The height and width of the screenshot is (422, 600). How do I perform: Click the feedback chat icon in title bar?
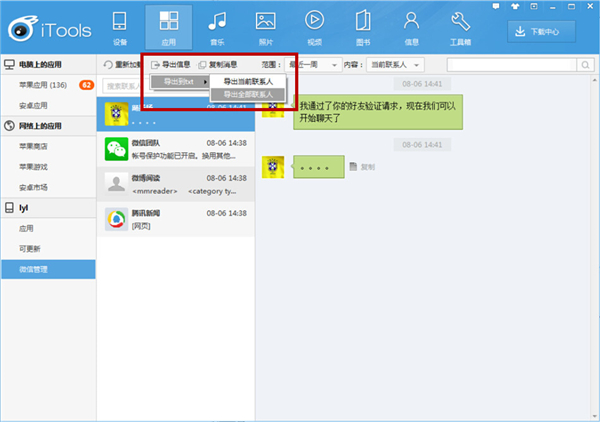pyautogui.click(x=496, y=6)
